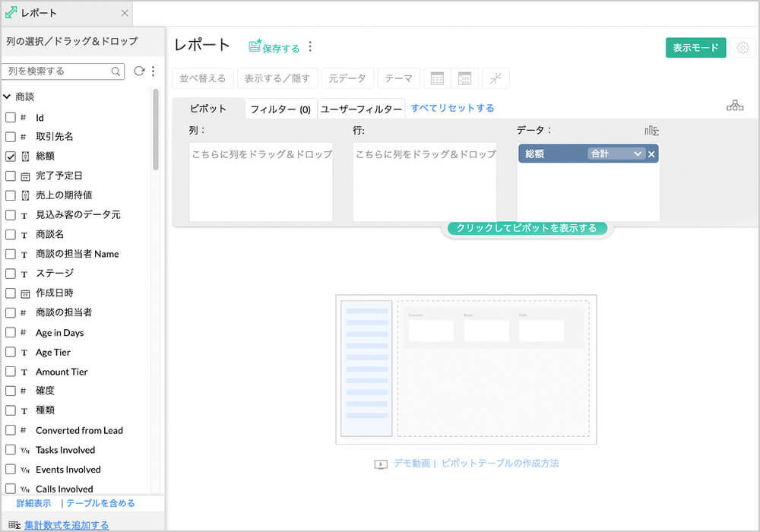760x532 pixels.
Task: Click the text type icon for ステージ
Action: pos(24,274)
